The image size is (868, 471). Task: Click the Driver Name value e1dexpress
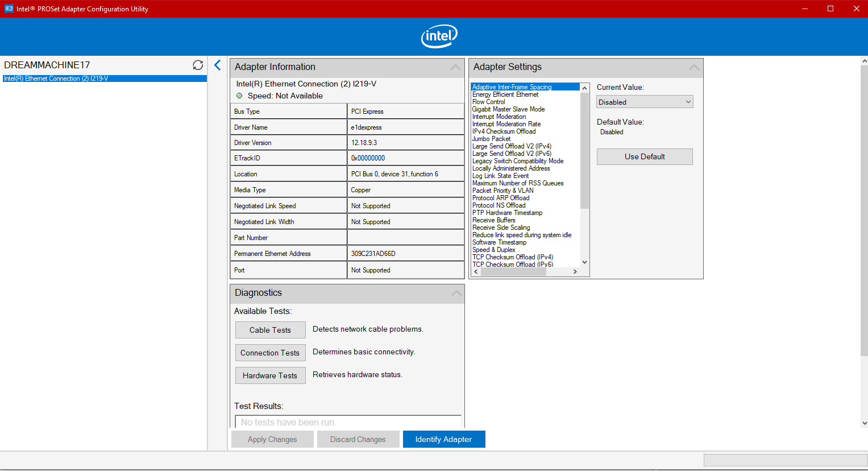coord(366,127)
